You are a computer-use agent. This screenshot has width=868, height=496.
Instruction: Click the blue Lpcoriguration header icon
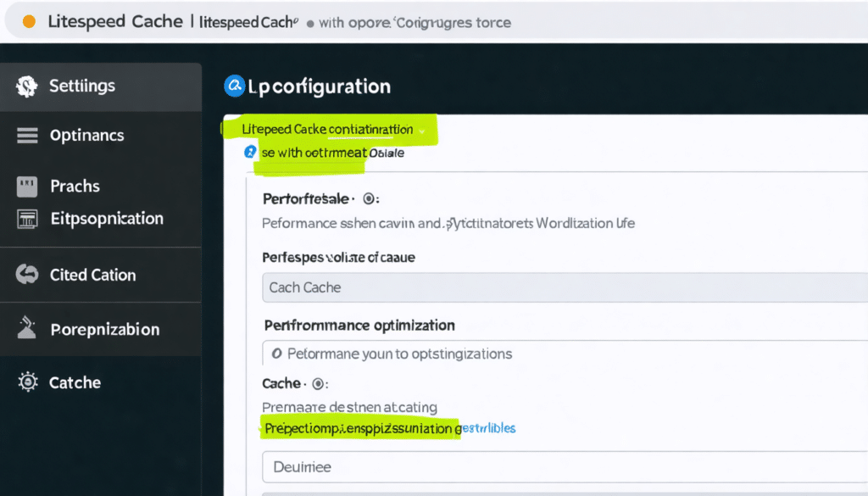coord(234,86)
